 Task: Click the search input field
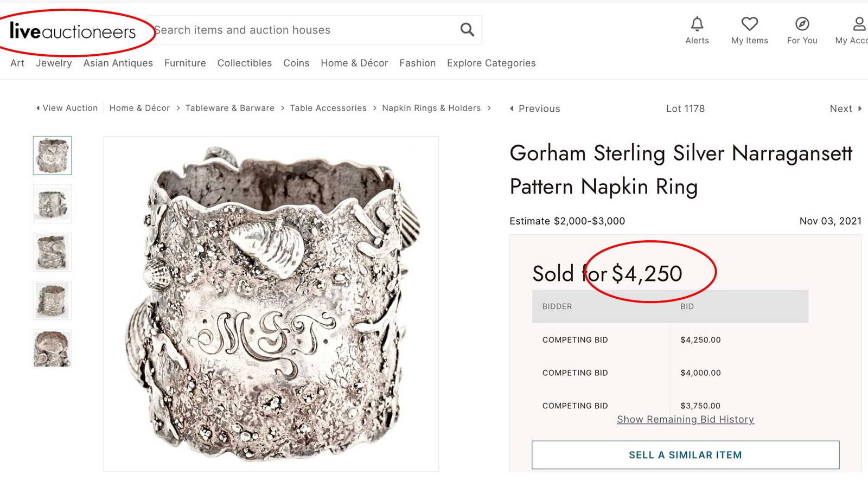(304, 30)
